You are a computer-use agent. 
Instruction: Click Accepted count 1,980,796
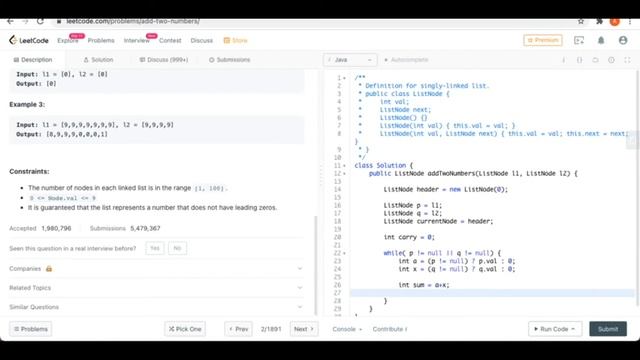[56, 228]
